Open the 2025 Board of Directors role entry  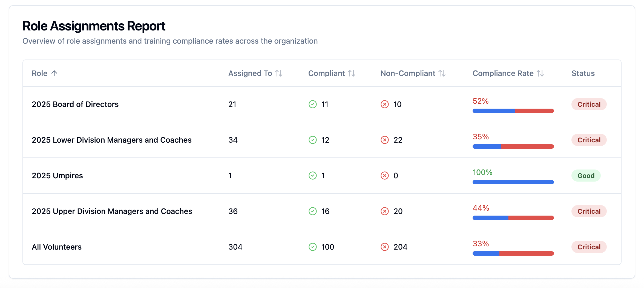click(x=75, y=105)
